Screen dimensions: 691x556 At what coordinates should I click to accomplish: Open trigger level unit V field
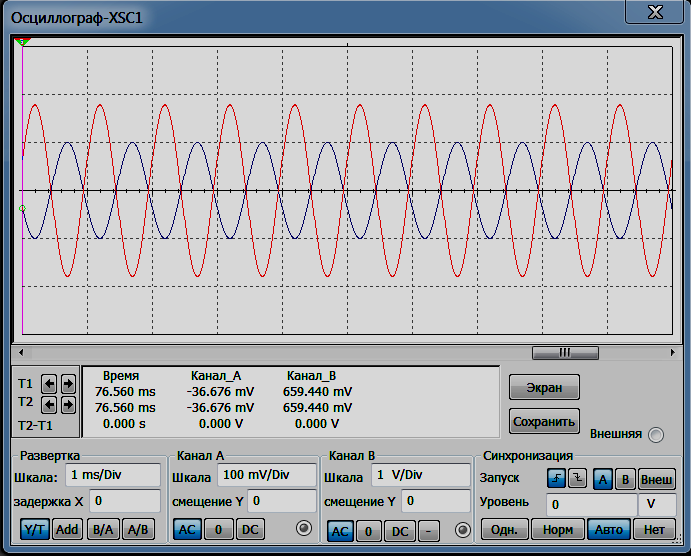657,504
